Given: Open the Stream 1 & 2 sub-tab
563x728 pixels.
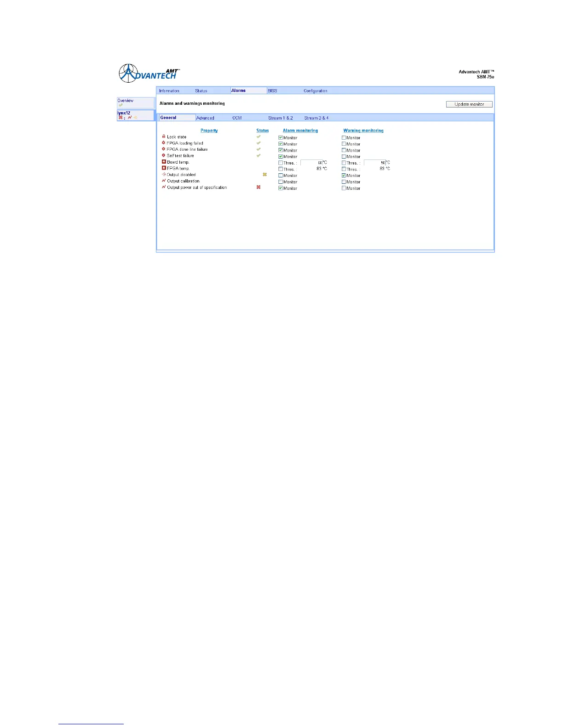Looking at the screenshot, I should point(281,118).
